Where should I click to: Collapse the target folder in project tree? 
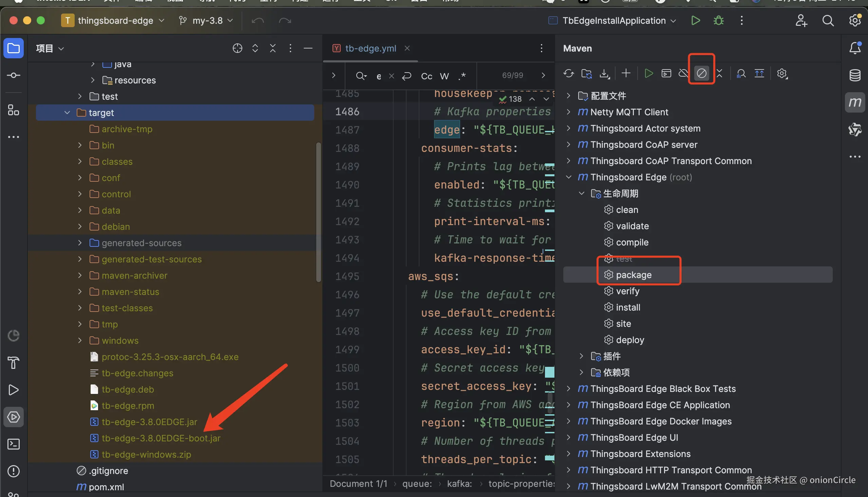pyautogui.click(x=67, y=113)
